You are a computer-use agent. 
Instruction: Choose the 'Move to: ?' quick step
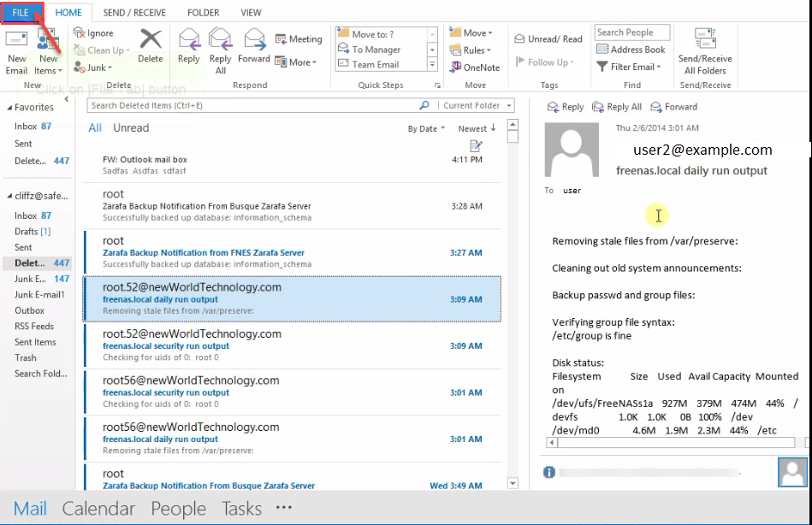coord(381,34)
